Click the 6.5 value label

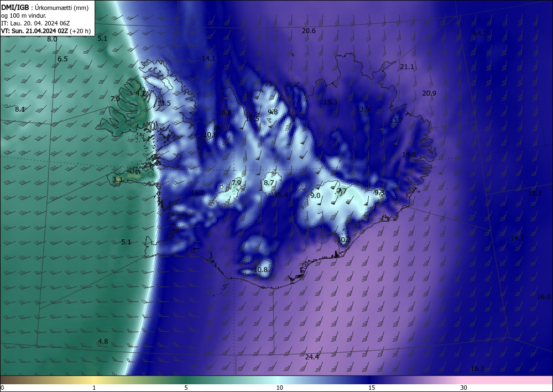[62, 59]
